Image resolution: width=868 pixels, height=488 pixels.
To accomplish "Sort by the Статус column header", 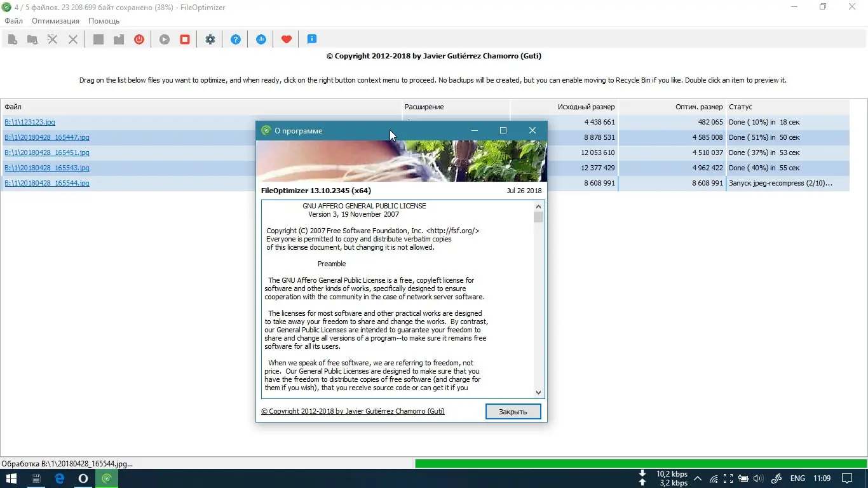I will 788,107.
